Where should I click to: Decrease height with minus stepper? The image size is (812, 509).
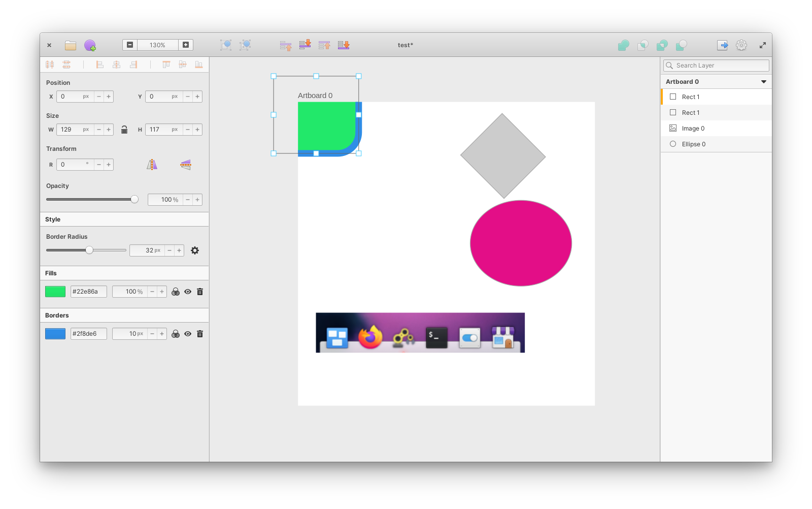(x=188, y=130)
